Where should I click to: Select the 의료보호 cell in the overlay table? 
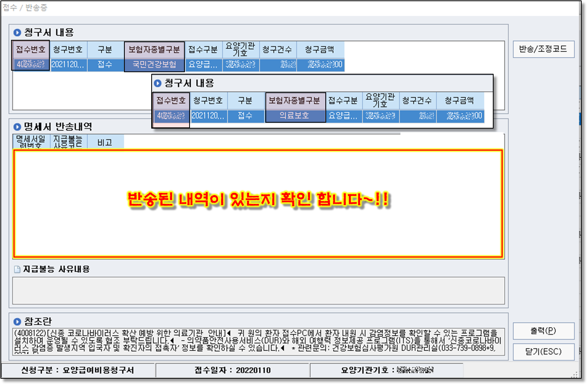pos(295,116)
